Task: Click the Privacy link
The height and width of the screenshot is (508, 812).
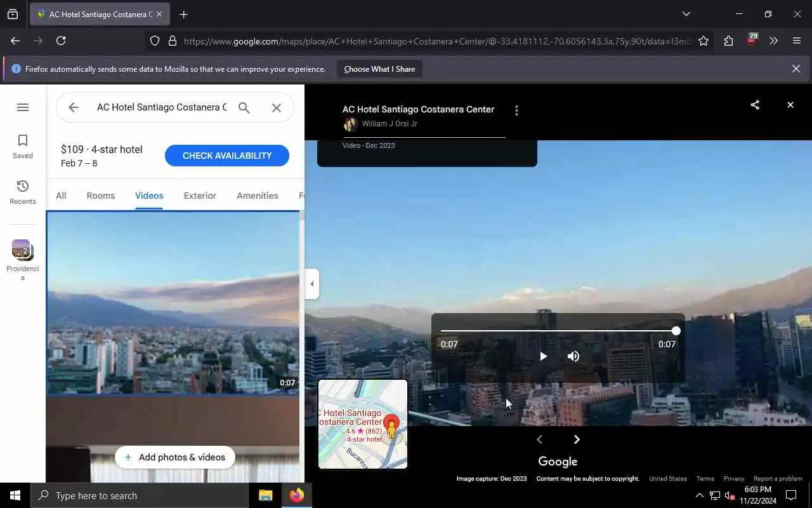Action: point(734,479)
